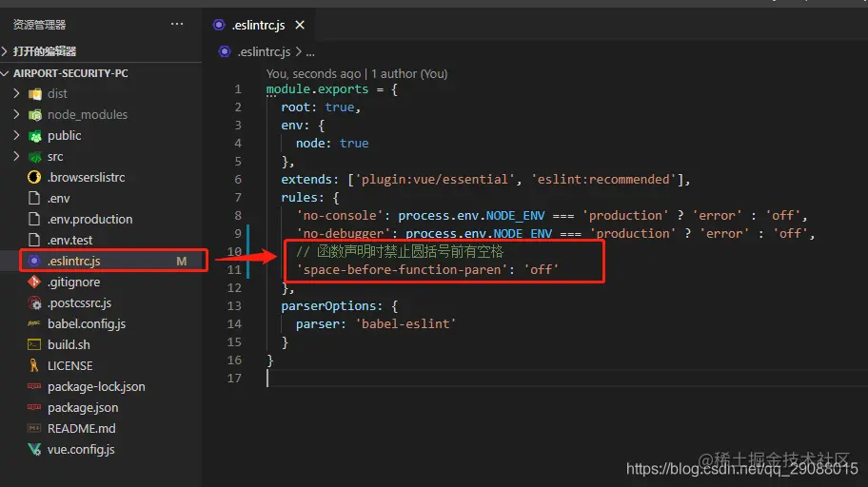Open the LICENSE file
The height and width of the screenshot is (487, 868).
(x=69, y=366)
